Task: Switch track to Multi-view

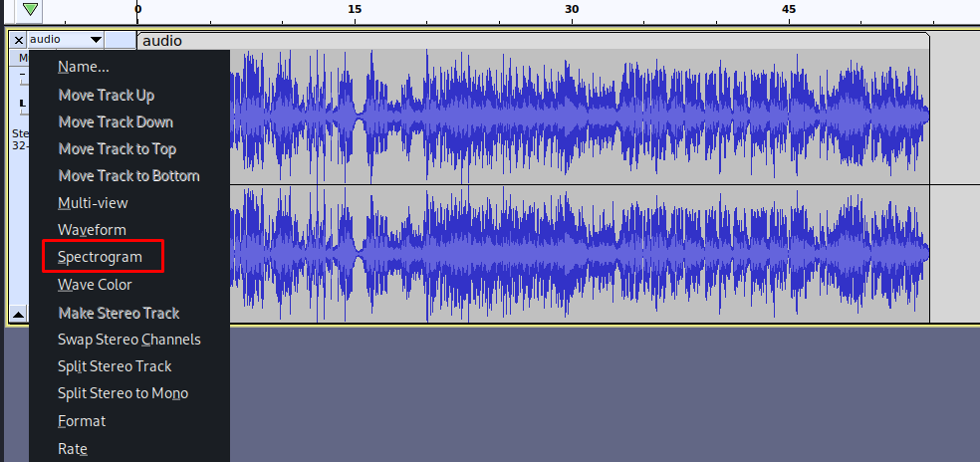Action: 93,202
